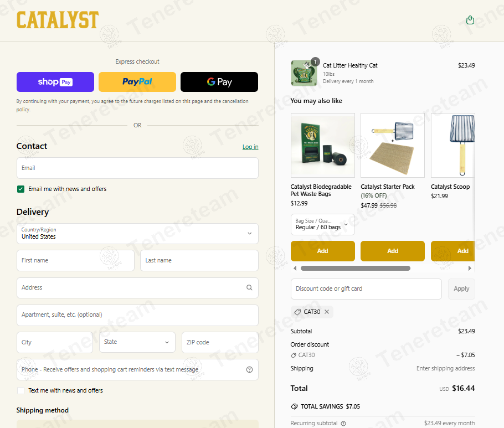Select Google Pay express checkout
Image resolution: width=504 pixels, height=428 pixels.
coord(219,82)
